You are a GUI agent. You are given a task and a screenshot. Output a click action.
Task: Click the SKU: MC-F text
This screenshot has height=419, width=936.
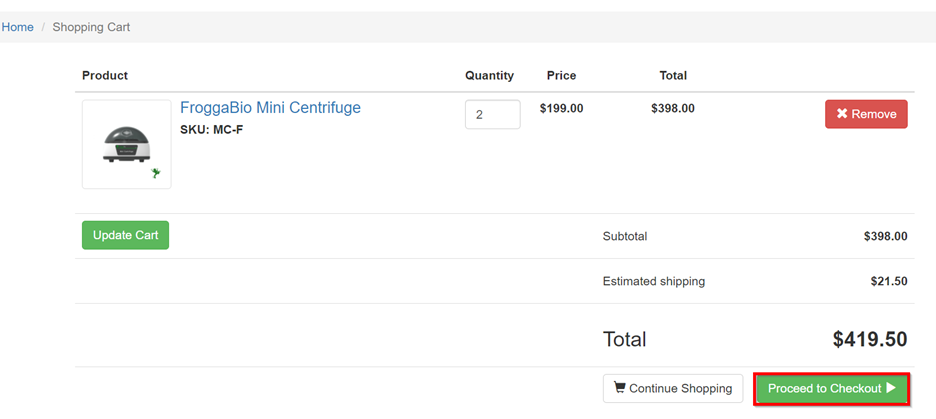pyautogui.click(x=212, y=130)
